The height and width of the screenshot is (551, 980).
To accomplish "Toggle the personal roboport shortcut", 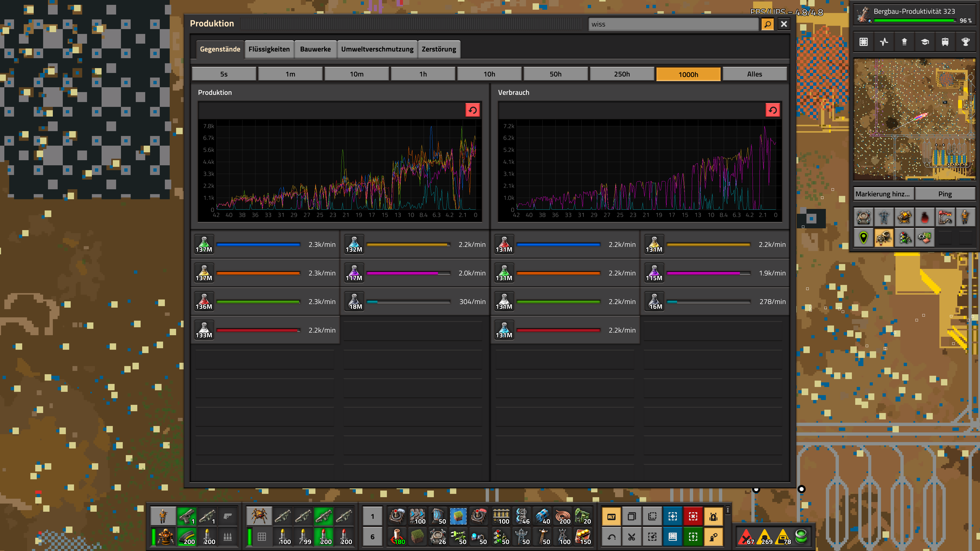I will [713, 516].
